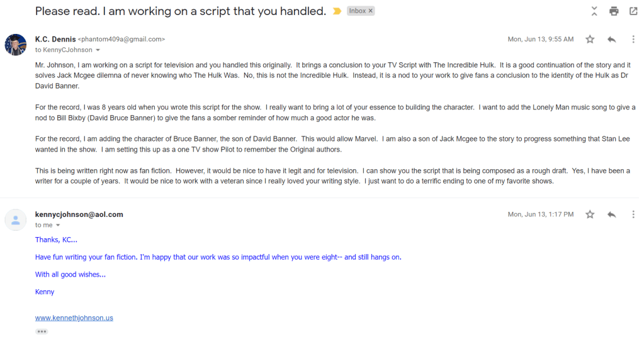Click the Mon, Jun 13, 1:17 PM timestamp
Screen dimensions: 644x342
(541, 214)
